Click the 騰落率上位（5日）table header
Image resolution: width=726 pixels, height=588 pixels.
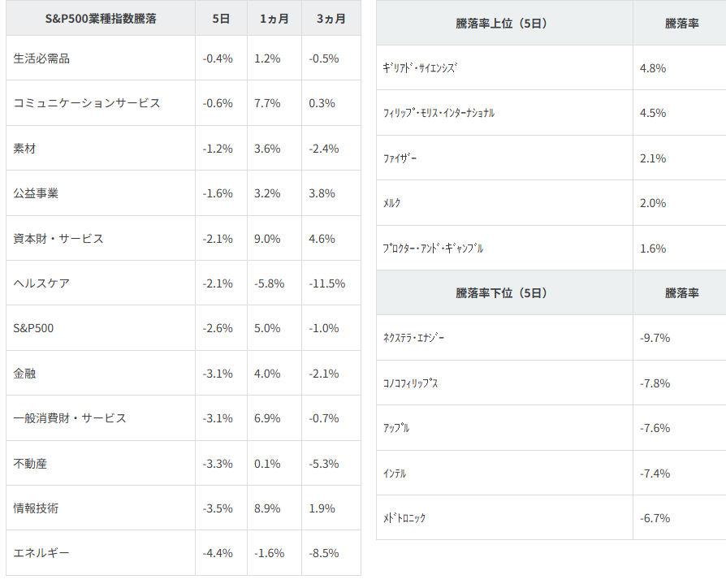coord(502,24)
